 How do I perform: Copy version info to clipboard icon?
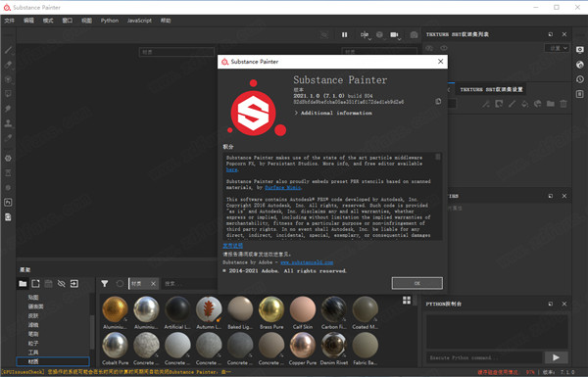[438, 101]
